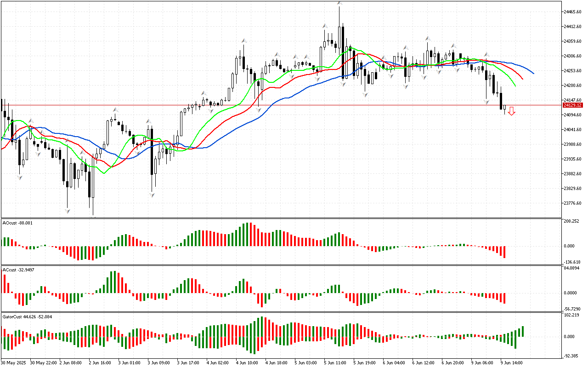Click the 4 Jun 10:00 time axis label
Screen dimensions: 588x368
(247, 362)
